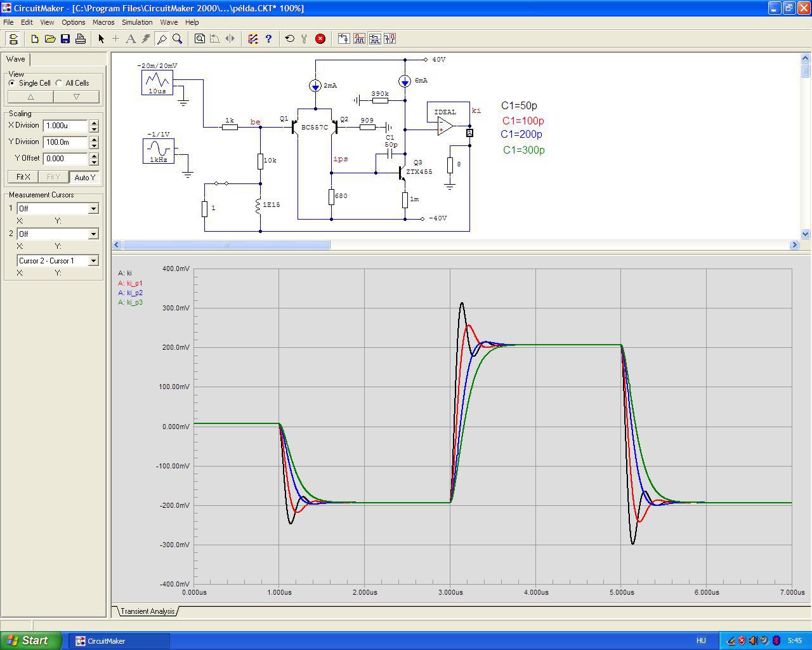Click the schematic horizontal scrollbar thumb

[226, 244]
